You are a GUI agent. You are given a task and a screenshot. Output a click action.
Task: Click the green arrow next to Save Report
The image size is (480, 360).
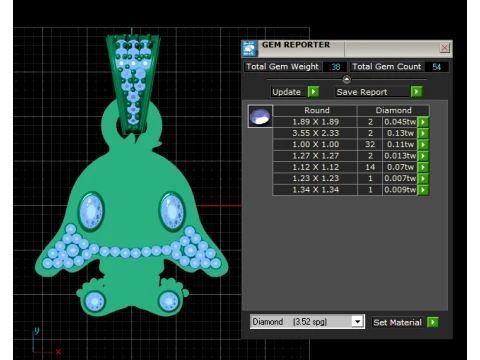pos(416,91)
